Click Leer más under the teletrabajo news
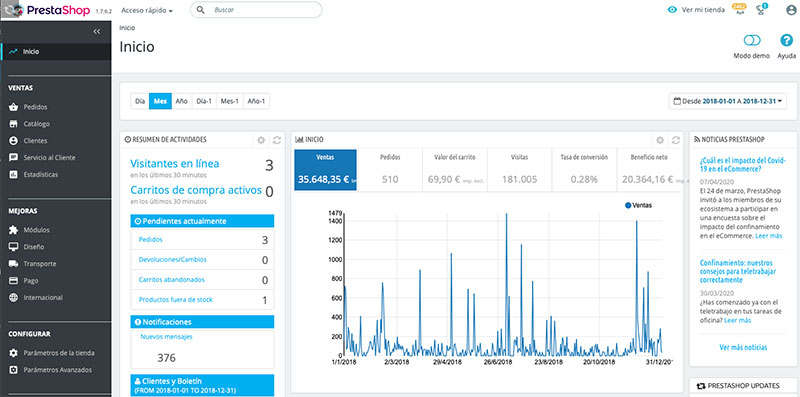This screenshot has height=397, width=800. [737, 320]
